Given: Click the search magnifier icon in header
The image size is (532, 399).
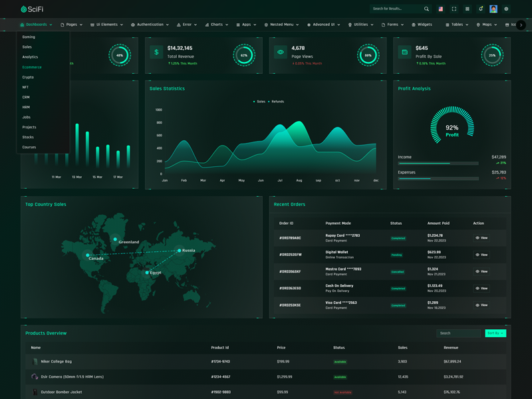Looking at the screenshot, I should click(x=426, y=9).
